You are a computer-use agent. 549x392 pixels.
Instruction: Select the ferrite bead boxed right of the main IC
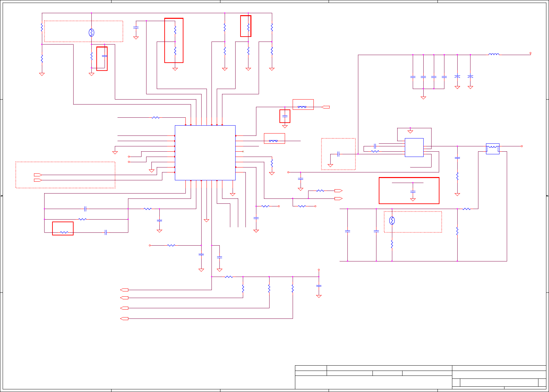273,141
